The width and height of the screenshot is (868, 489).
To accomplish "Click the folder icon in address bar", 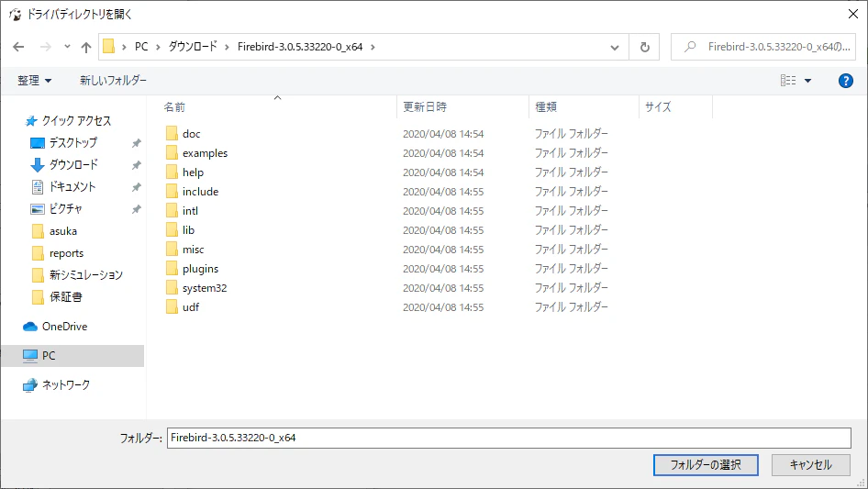I will tap(109, 47).
